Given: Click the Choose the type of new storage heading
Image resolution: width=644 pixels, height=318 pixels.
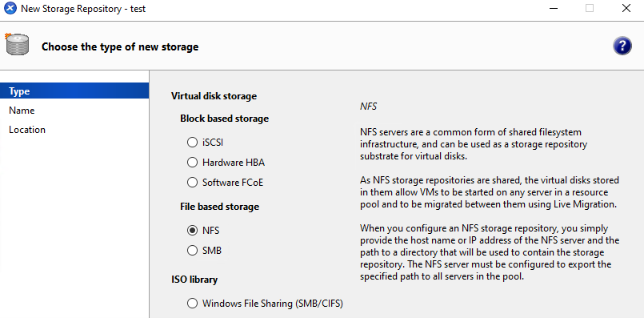Looking at the screenshot, I should pos(120,47).
